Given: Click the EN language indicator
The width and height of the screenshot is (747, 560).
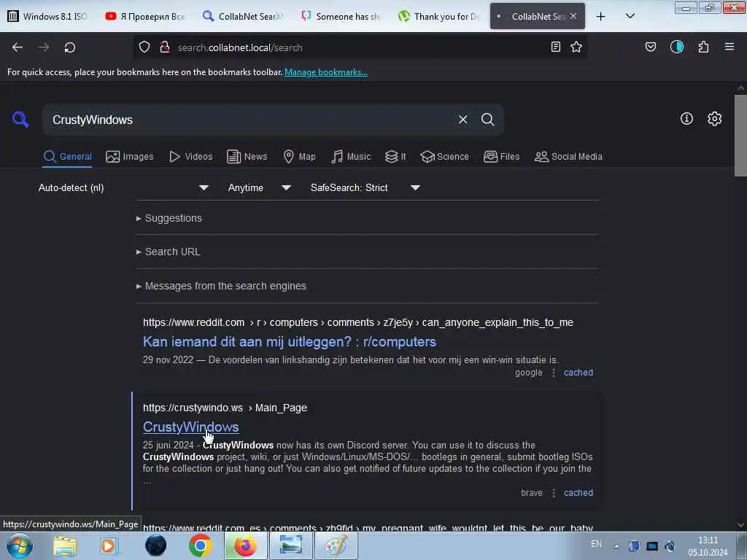Looking at the screenshot, I should [x=595, y=544].
